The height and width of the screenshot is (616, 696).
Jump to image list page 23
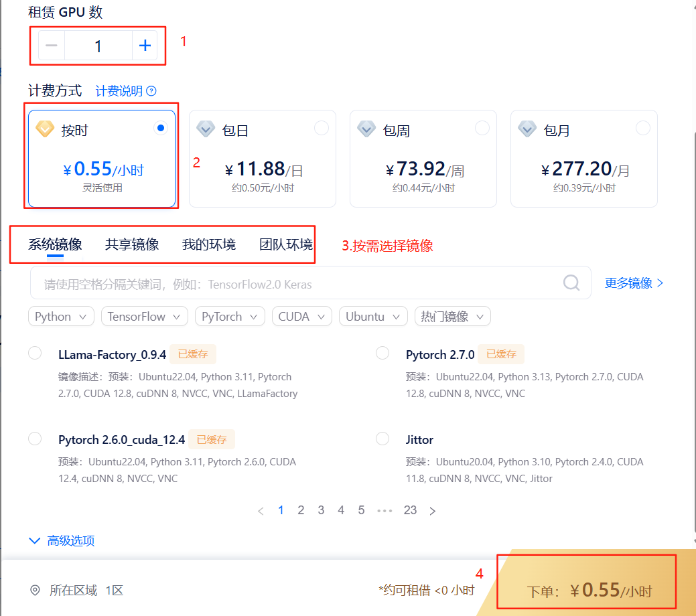tap(410, 510)
